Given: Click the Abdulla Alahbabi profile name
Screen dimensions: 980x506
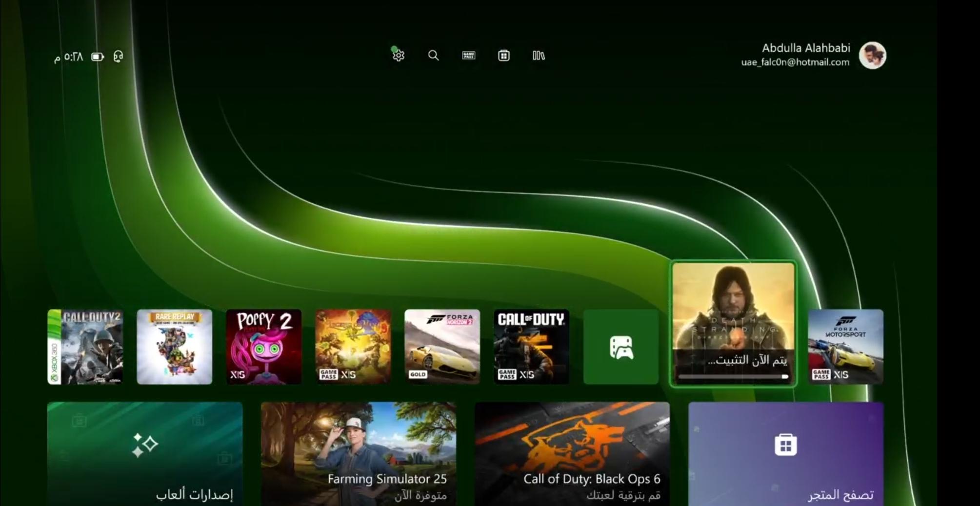Looking at the screenshot, I should (806, 48).
